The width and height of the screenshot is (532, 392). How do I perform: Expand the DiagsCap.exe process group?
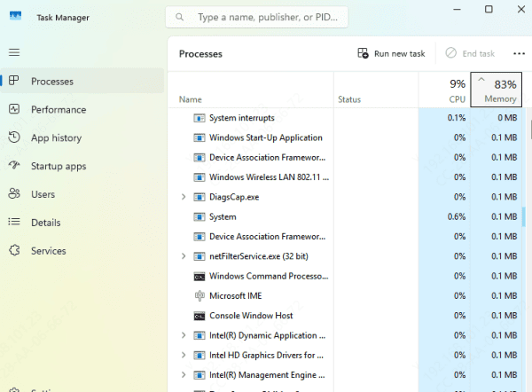184,197
